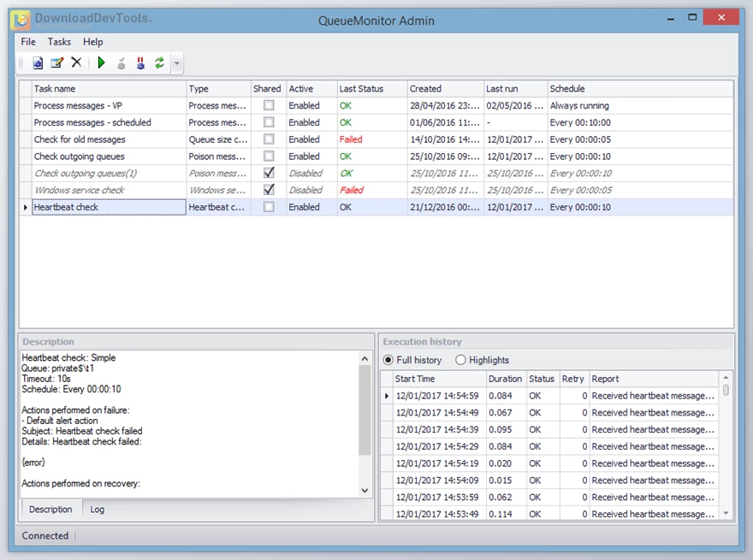The image size is (753, 560).
Task: Sort history by Start Time header
Action: (440, 379)
